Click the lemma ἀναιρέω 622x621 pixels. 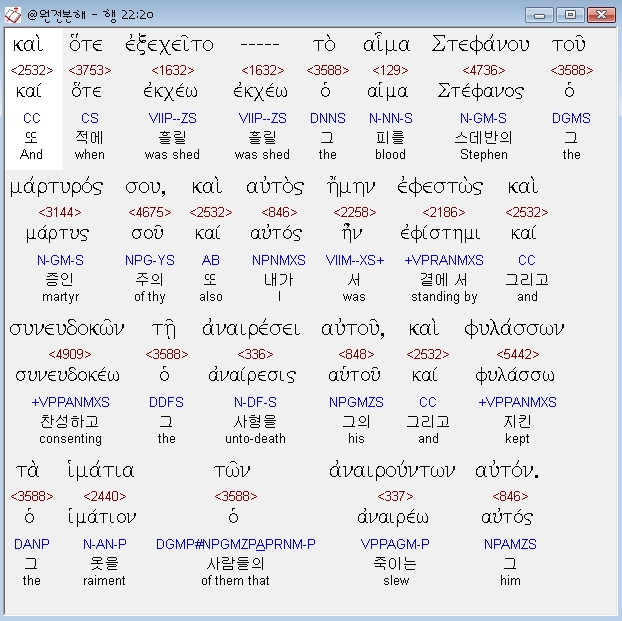(393, 517)
